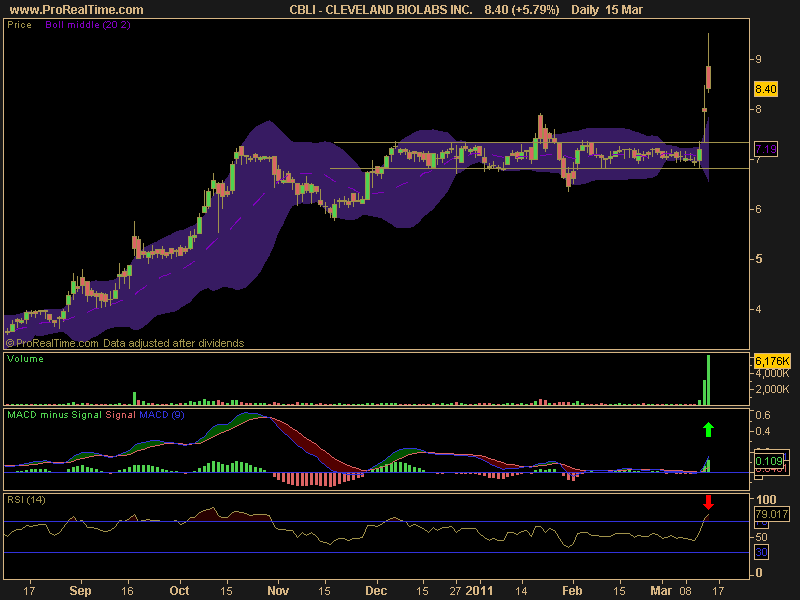
Task: Click the 79.017 RSI value tag
Action: tap(772, 514)
